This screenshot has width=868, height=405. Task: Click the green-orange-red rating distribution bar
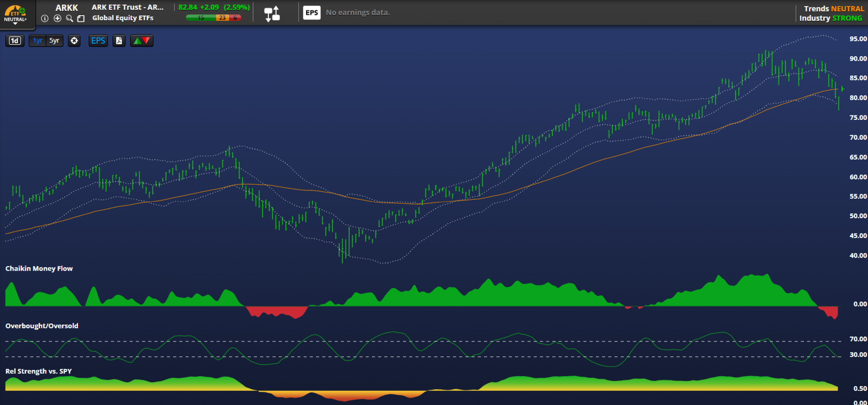click(213, 18)
